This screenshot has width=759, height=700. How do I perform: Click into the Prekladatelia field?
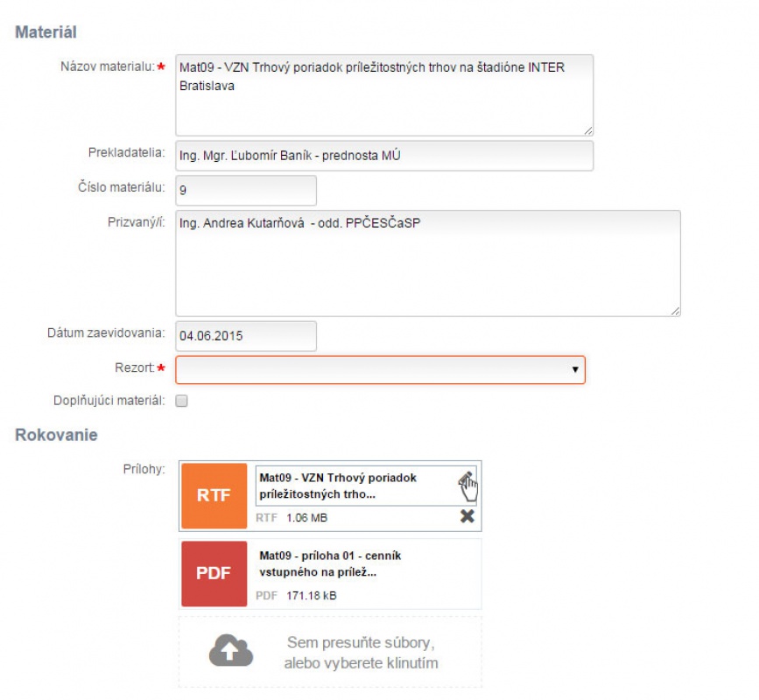tap(384, 156)
